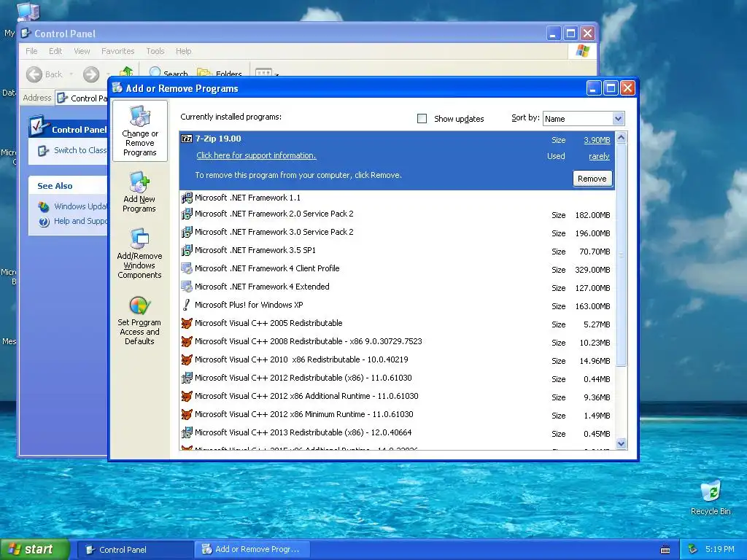747x560 pixels.
Task: Open the Help menu in Control Panel
Action: [183, 51]
